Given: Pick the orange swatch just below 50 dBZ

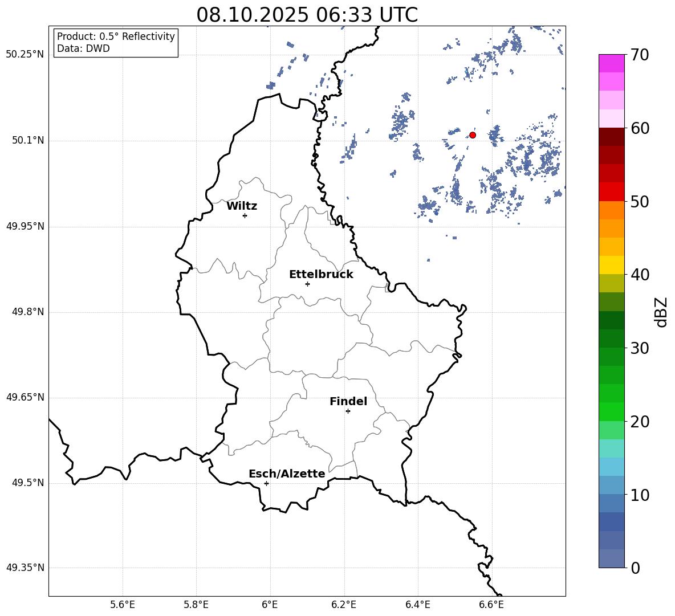Looking at the screenshot, I should pos(612,210).
